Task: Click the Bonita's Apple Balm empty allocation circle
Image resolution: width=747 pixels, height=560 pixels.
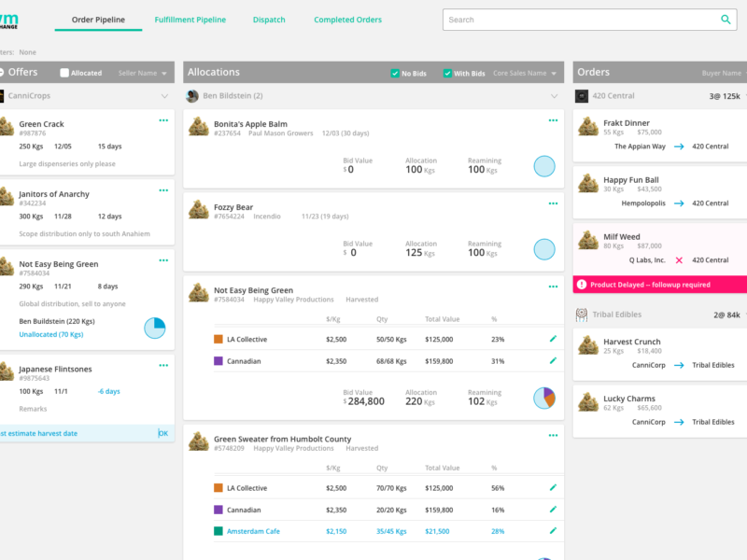Action: tap(544, 166)
